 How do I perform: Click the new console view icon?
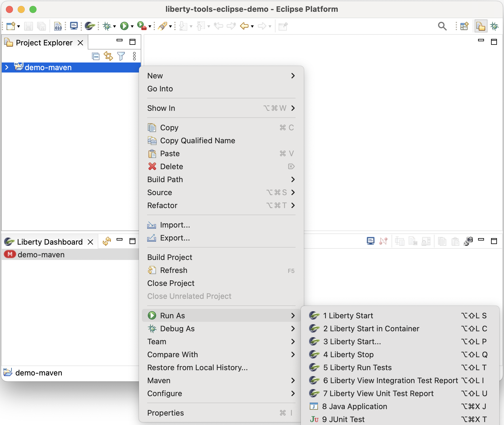click(468, 241)
